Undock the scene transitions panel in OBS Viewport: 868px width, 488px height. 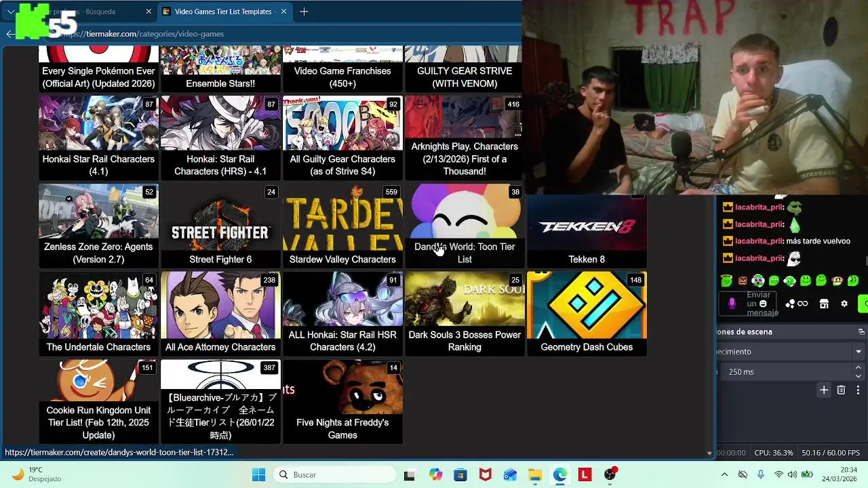click(x=861, y=332)
